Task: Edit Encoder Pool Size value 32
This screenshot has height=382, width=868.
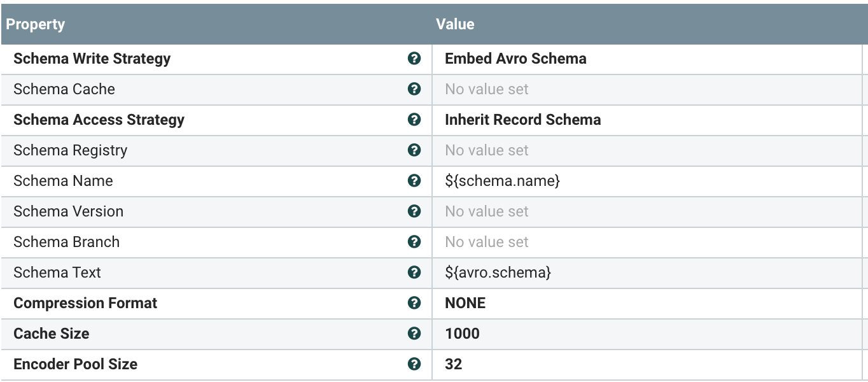Action: (x=454, y=364)
